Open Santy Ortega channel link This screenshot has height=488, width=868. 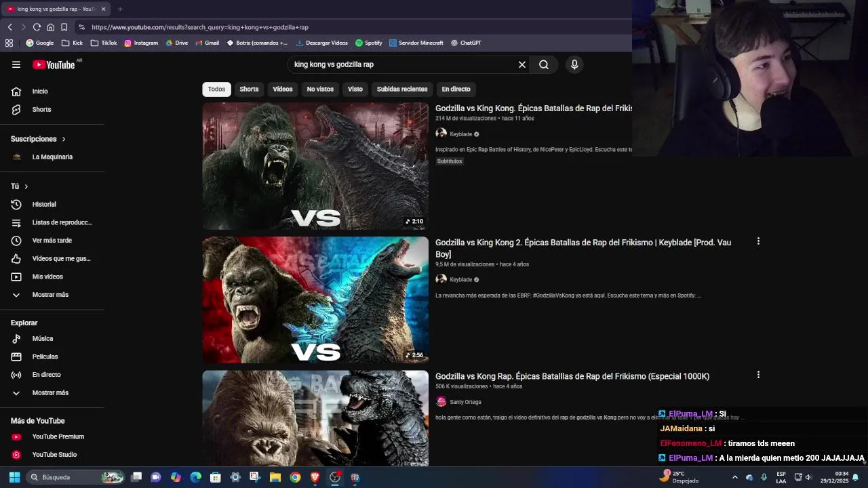[465, 402]
